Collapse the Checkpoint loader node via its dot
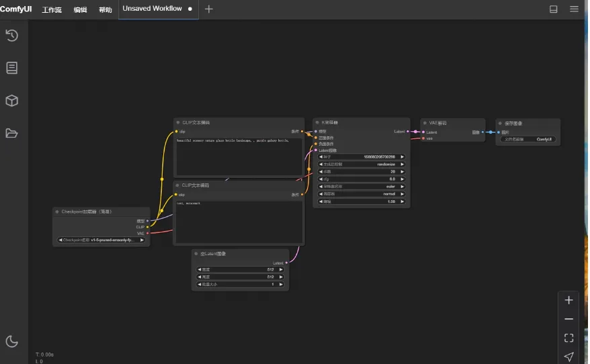 click(x=57, y=212)
